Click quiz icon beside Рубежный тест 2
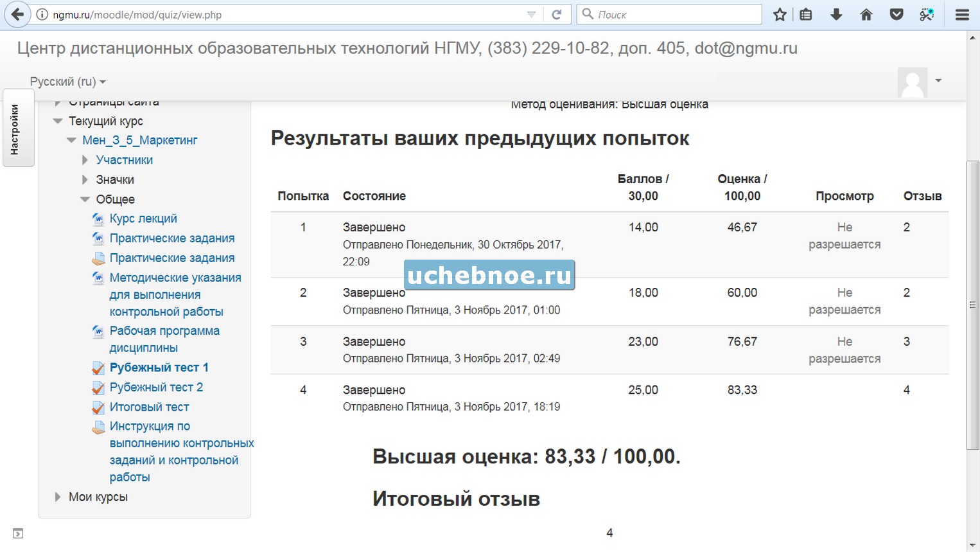 click(x=98, y=388)
